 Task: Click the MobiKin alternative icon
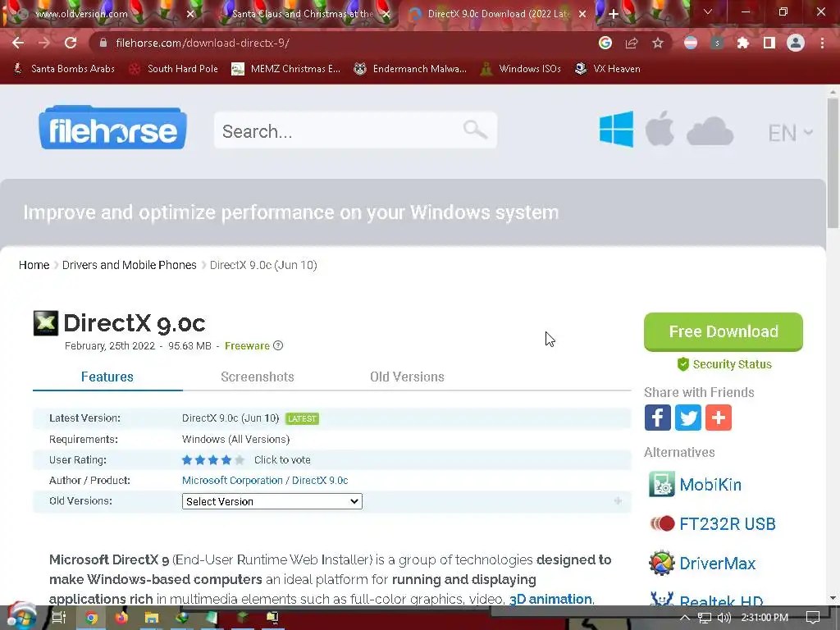(662, 484)
